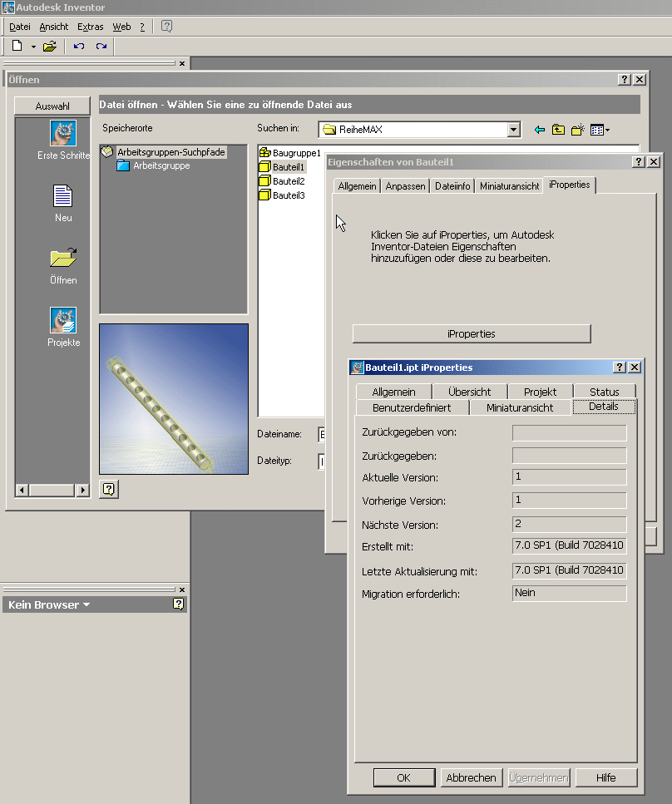Open the Datei menu
The height and width of the screenshot is (804, 672).
point(19,27)
